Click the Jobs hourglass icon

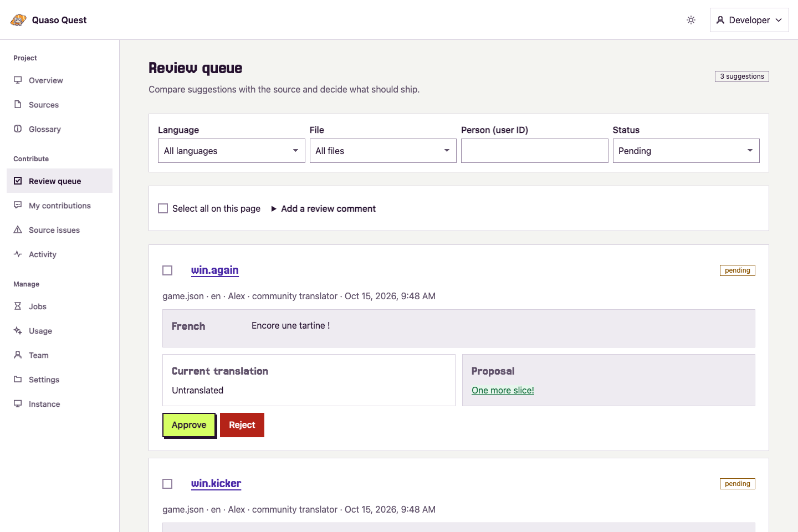click(18, 306)
